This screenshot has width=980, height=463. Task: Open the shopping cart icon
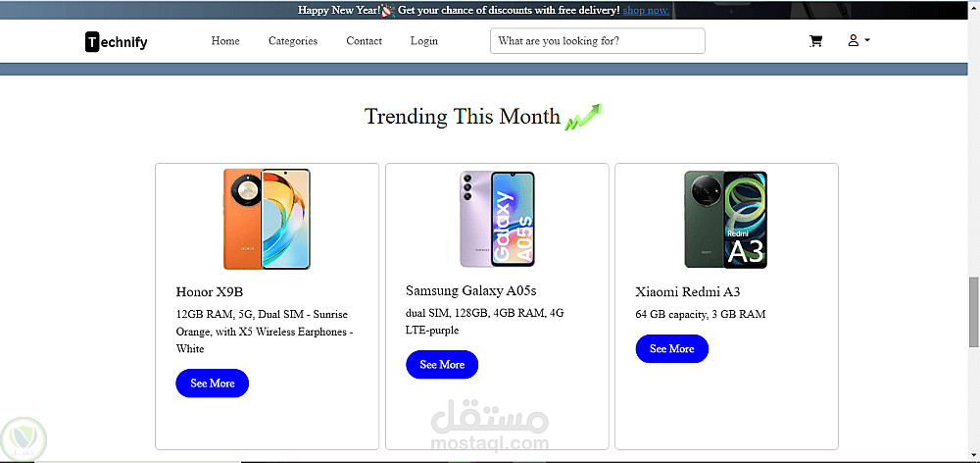click(x=815, y=41)
